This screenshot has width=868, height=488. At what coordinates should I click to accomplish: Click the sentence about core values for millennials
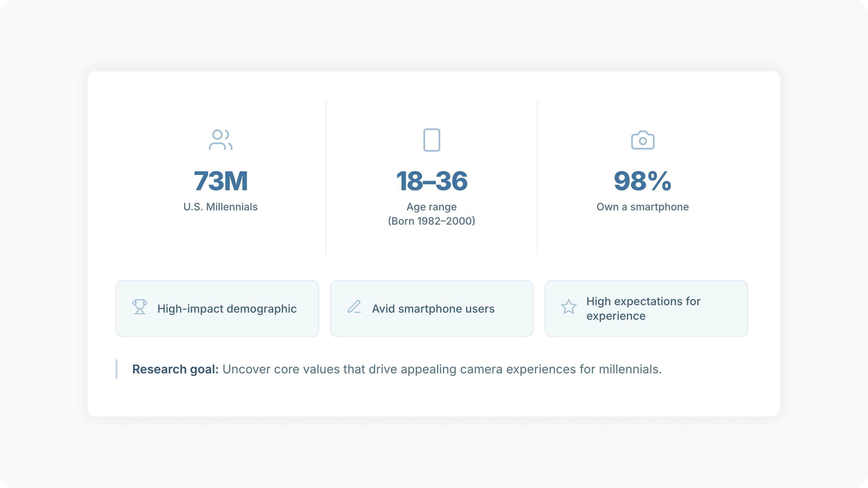click(442, 369)
